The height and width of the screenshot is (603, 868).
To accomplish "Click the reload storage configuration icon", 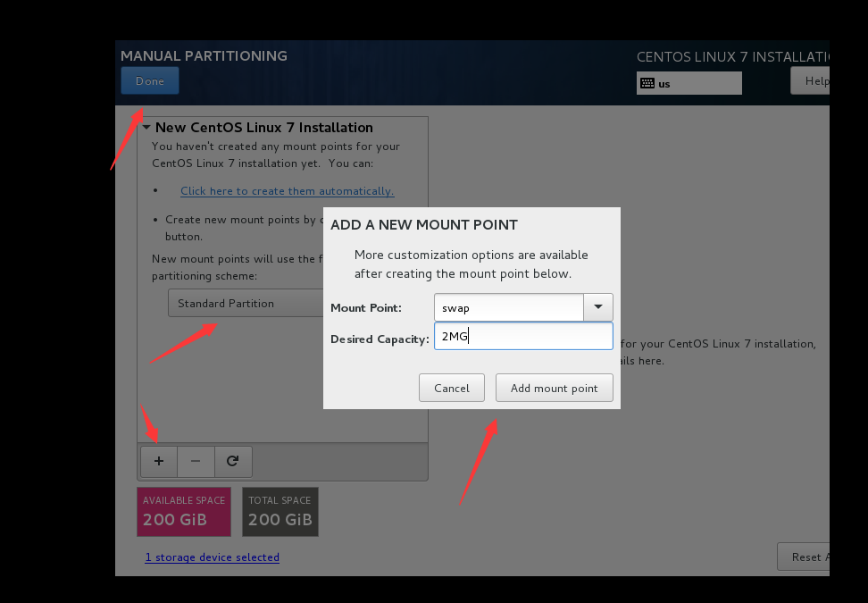I will (233, 461).
